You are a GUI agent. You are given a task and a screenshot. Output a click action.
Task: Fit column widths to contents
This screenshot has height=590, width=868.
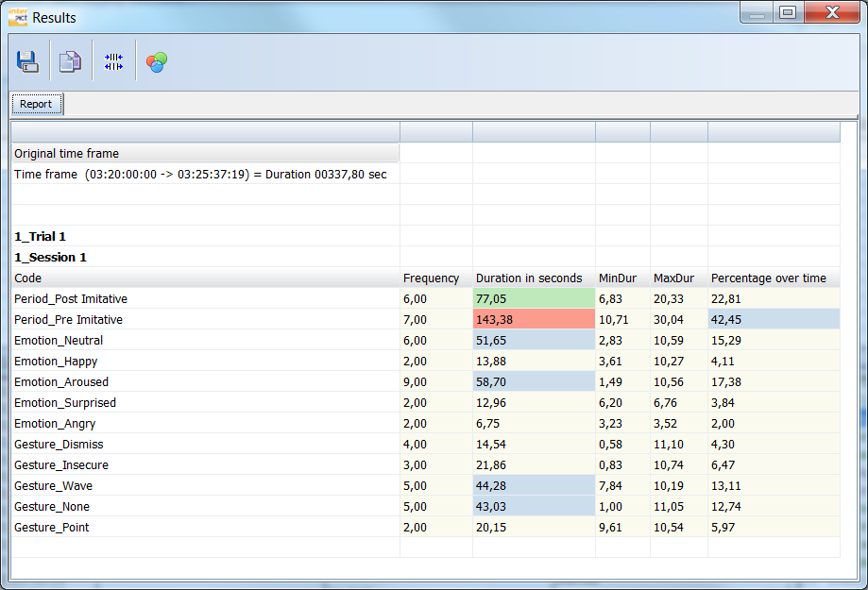pos(112,60)
